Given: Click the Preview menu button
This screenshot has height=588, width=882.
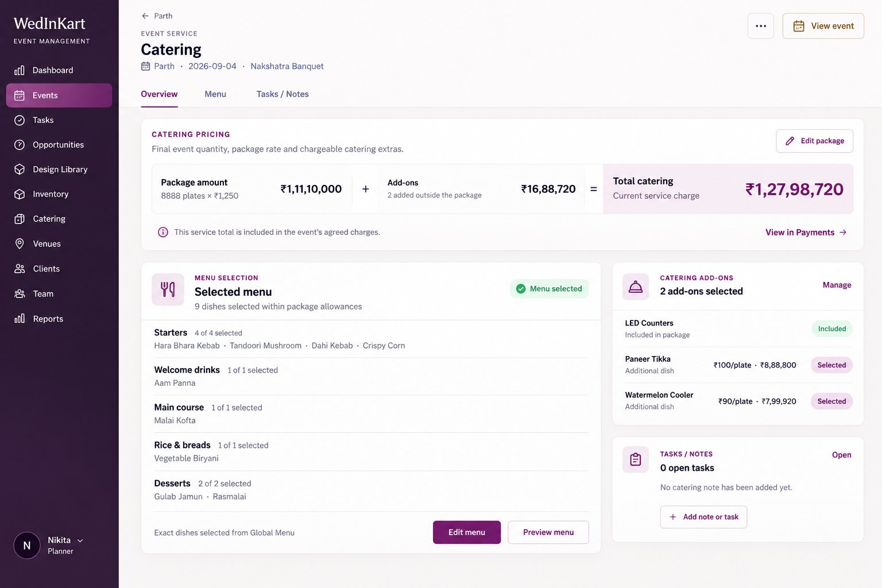Looking at the screenshot, I should (x=548, y=532).
